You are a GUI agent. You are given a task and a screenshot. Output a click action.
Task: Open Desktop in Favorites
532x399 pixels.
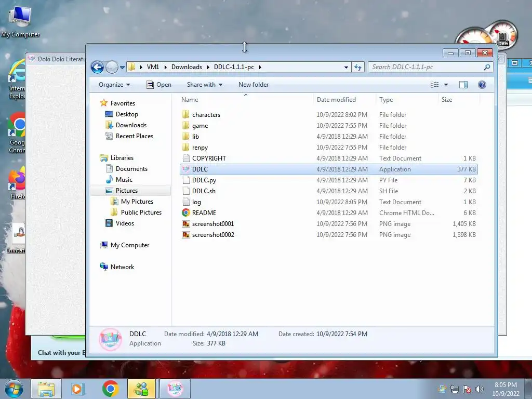tap(127, 114)
